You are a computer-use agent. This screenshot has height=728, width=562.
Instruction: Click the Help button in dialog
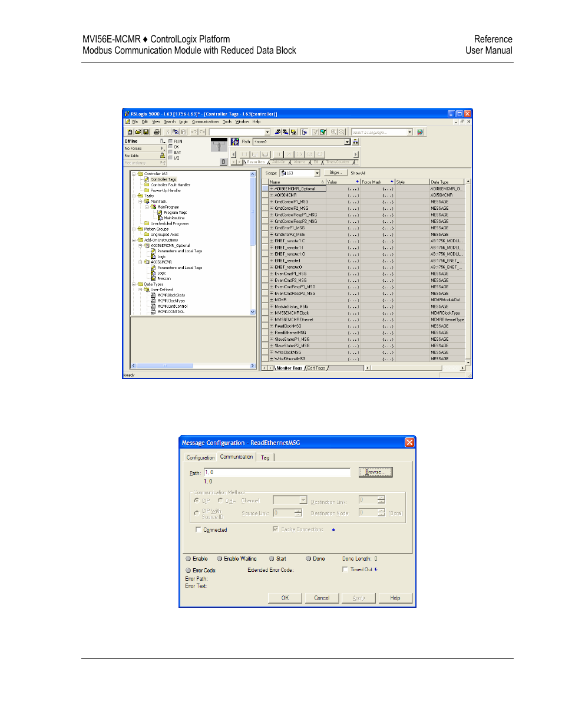pos(395,598)
